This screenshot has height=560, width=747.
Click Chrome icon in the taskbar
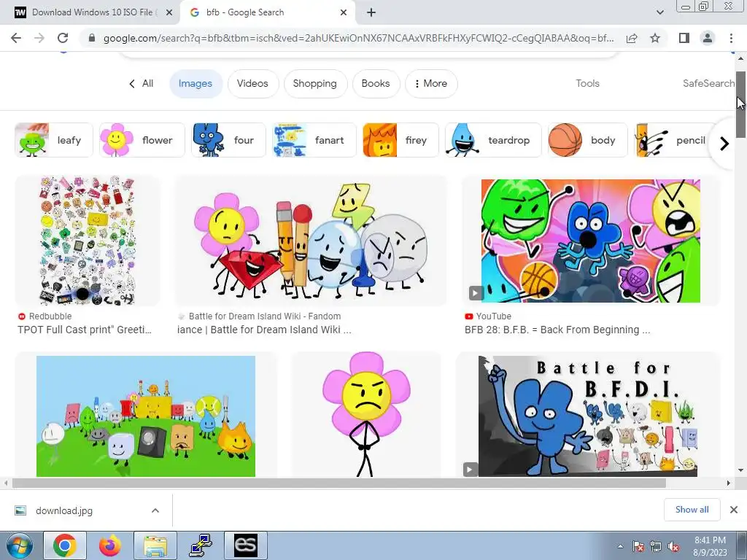(65, 545)
